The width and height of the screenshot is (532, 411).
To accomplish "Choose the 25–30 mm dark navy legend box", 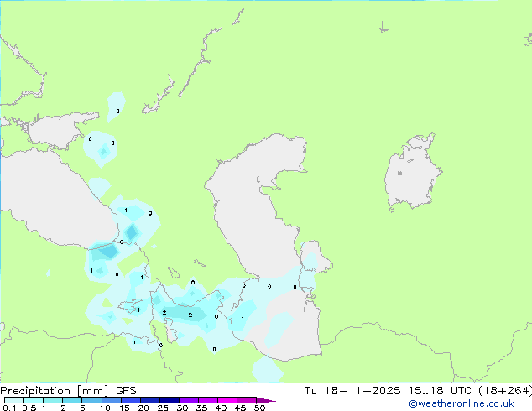I will coord(170,400).
